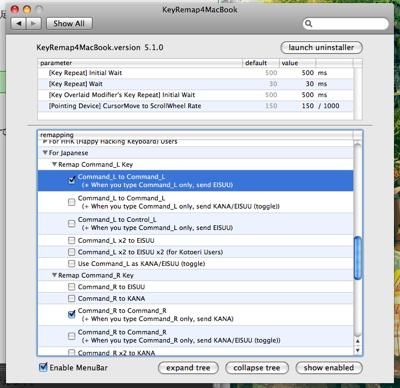The height and width of the screenshot is (388, 400).
Task: Click the search magnifier icon
Action: pyautogui.click(x=309, y=24)
